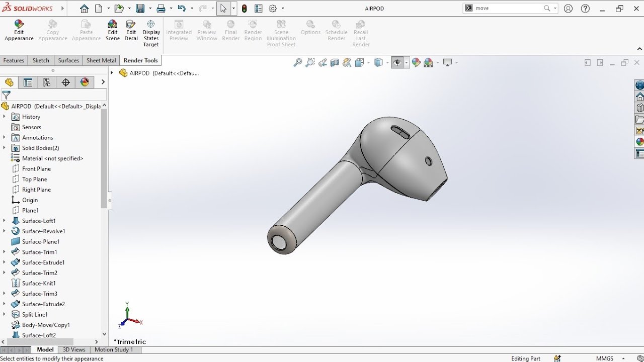The height and width of the screenshot is (362, 644).
Task: Click the Apply Scene icon
Action: (428, 62)
